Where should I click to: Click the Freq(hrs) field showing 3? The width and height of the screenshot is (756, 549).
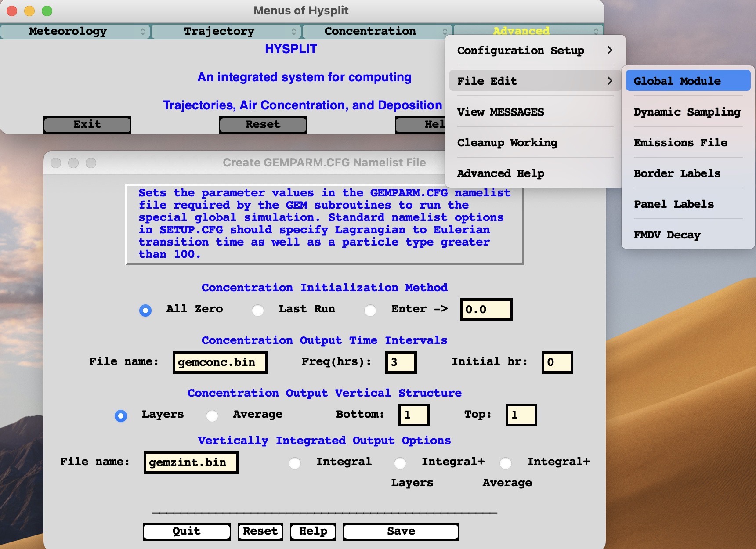pyautogui.click(x=401, y=362)
